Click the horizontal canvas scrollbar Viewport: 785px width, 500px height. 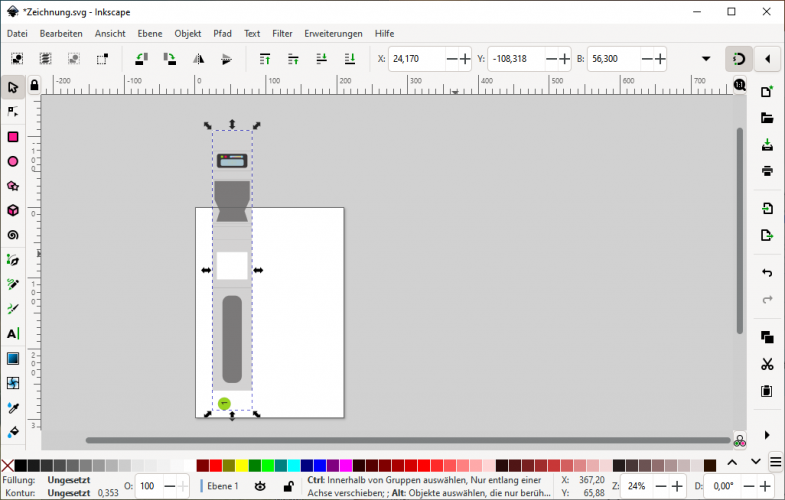click(408, 440)
